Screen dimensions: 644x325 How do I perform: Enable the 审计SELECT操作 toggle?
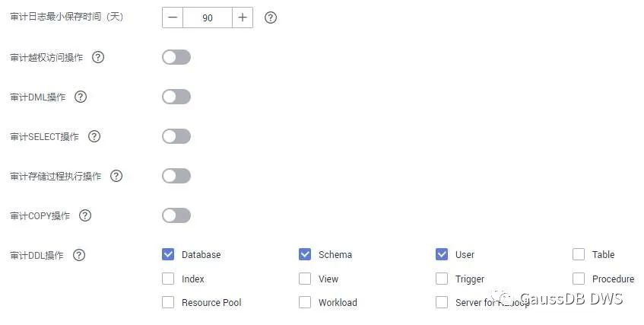(x=176, y=136)
